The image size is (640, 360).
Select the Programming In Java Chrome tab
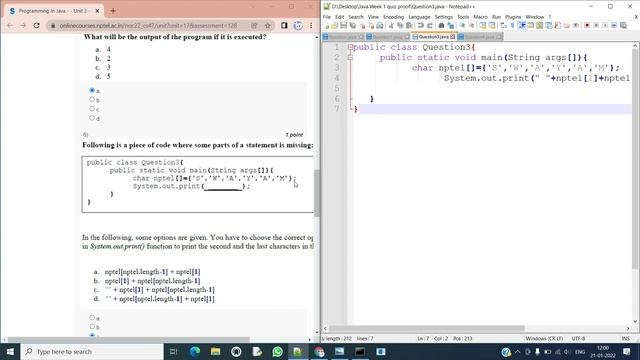pyautogui.click(x=53, y=11)
